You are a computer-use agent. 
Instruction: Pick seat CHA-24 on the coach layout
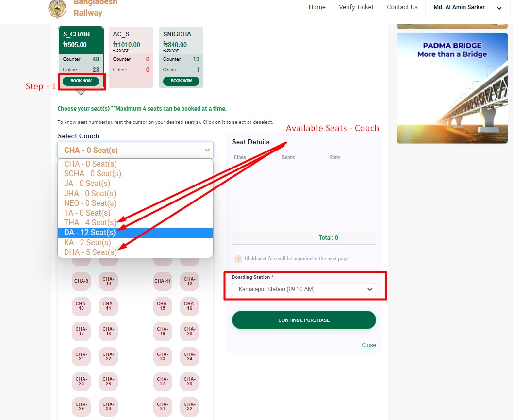pyautogui.click(x=189, y=356)
